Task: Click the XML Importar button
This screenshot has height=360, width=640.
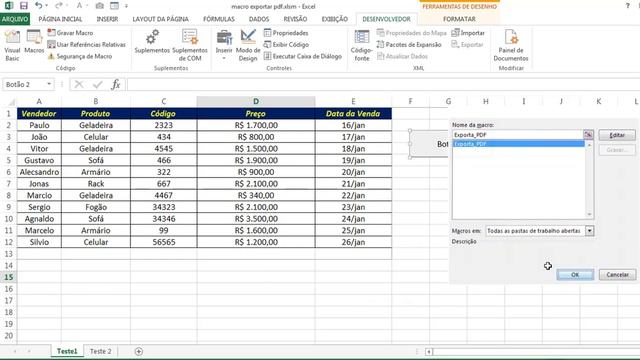Action: [x=468, y=33]
